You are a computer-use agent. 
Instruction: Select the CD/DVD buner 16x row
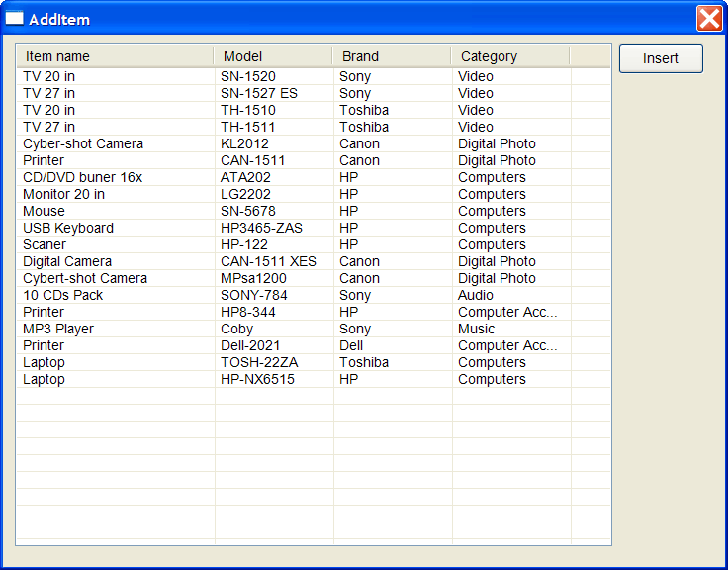(314, 177)
